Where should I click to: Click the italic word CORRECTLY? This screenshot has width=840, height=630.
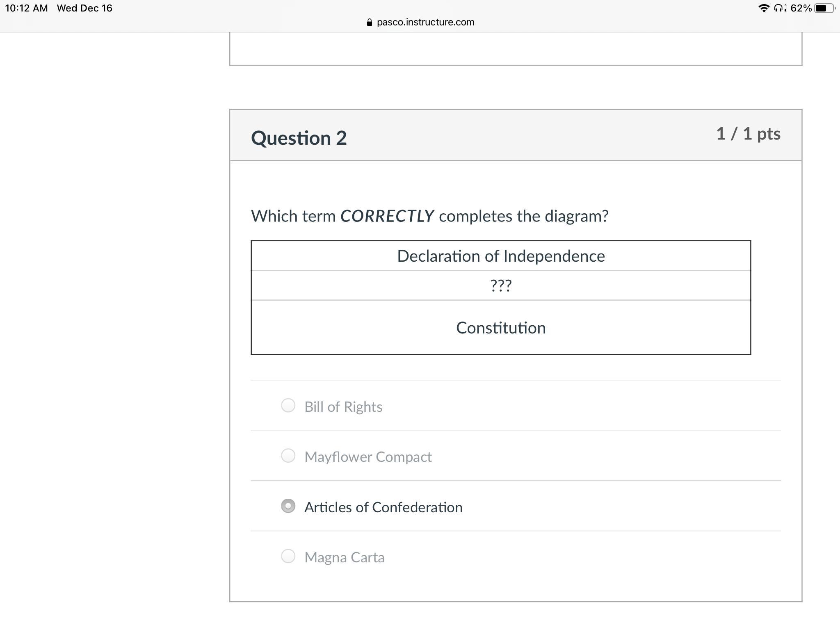[x=387, y=216]
